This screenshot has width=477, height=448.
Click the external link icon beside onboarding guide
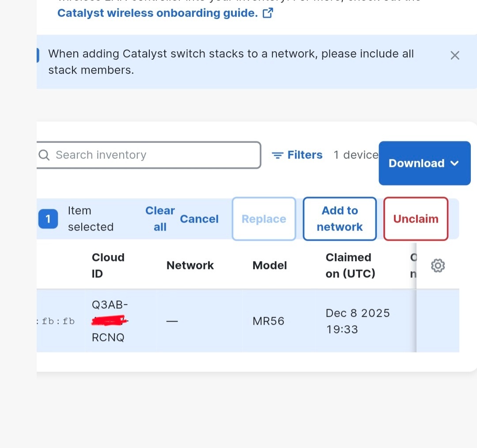click(x=267, y=14)
